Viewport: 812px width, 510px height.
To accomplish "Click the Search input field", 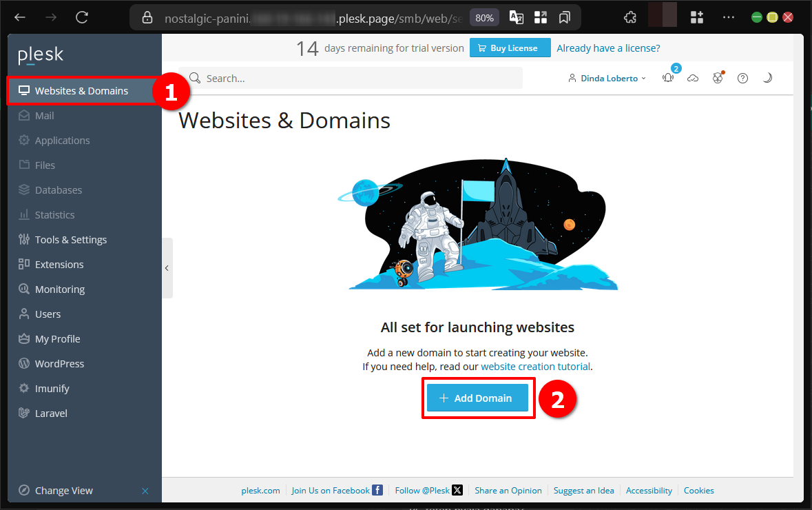I will tap(358, 79).
